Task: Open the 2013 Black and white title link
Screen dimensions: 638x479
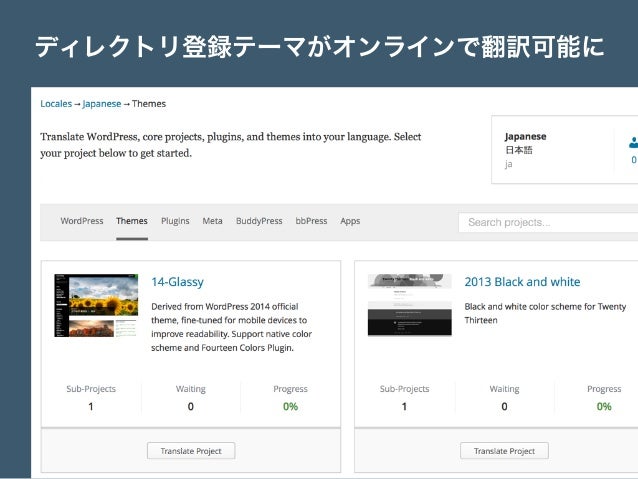Action: point(522,282)
